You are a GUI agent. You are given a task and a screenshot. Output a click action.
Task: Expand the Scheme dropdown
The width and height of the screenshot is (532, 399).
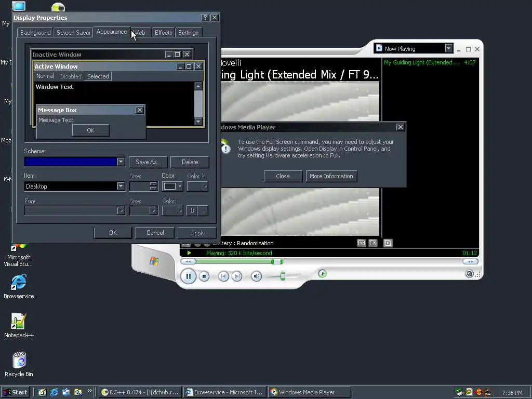121,162
